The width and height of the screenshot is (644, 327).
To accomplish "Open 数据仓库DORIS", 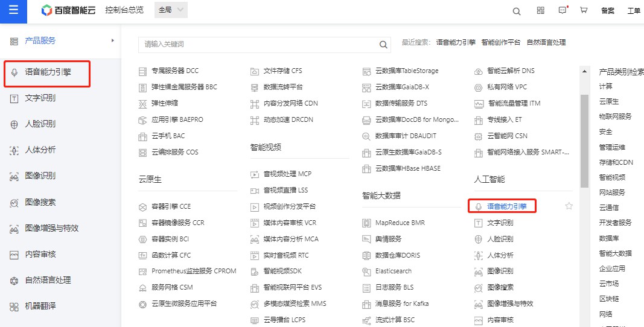I will 398,255.
